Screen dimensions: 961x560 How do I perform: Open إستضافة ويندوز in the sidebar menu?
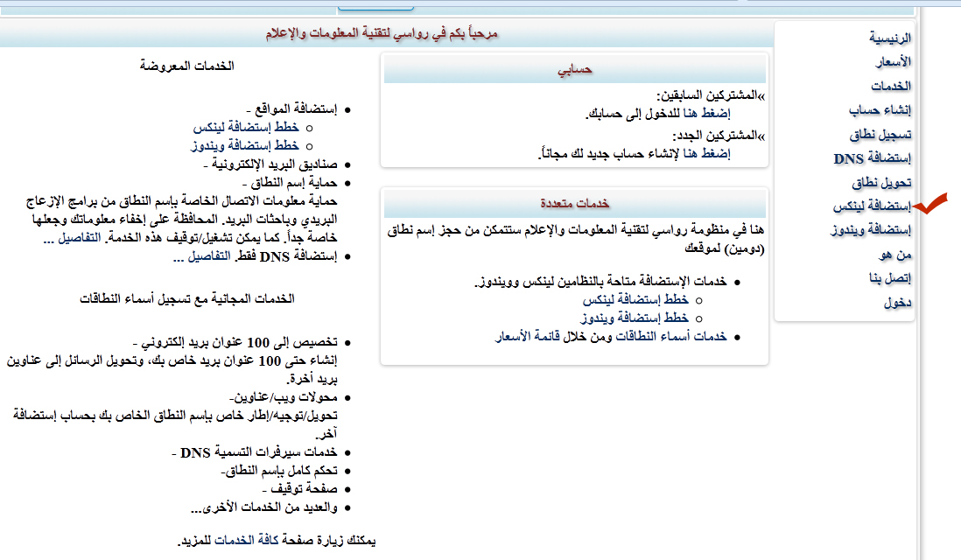pyautogui.click(x=871, y=230)
